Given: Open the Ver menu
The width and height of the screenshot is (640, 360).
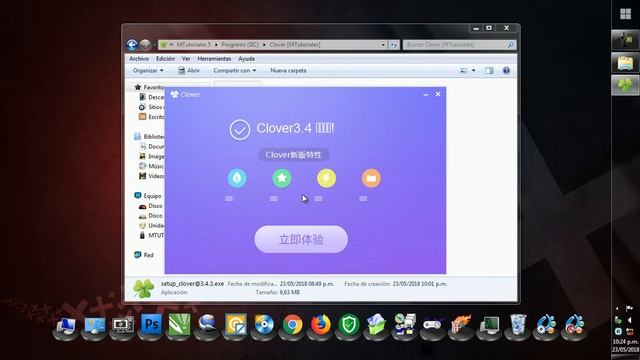Looking at the screenshot, I should click(186, 59).
